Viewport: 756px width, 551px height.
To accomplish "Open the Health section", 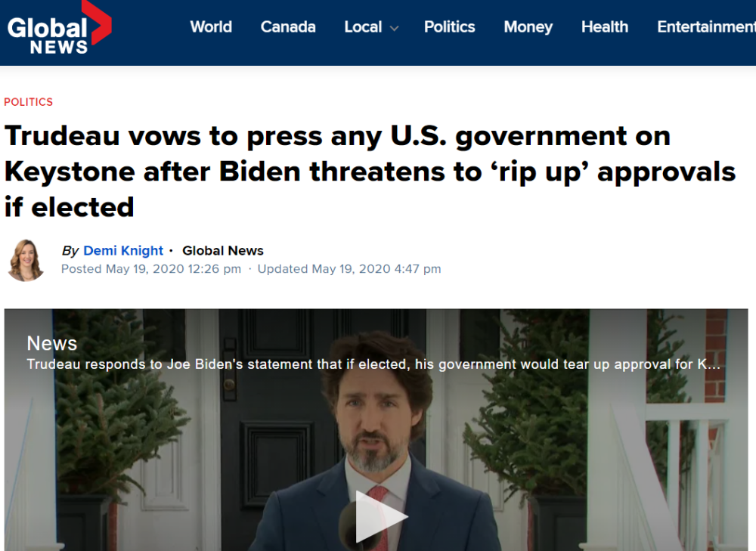I will pos(605,26).
